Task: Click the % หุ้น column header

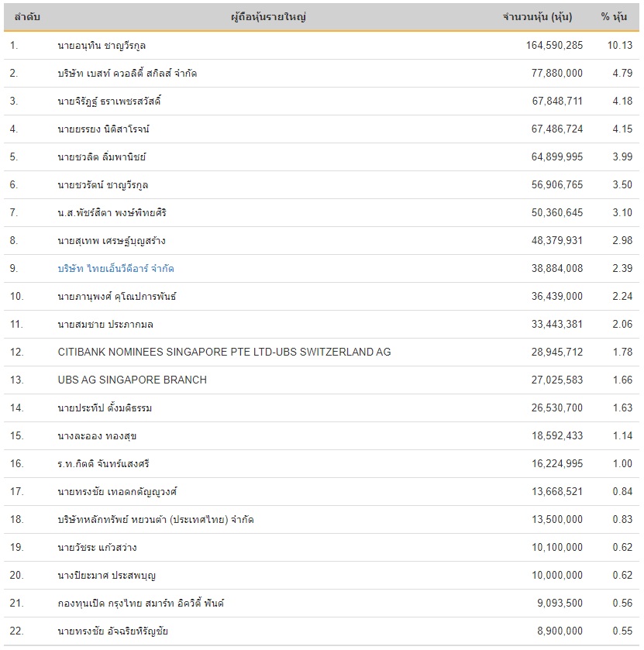Action: [x=615, y=17]
